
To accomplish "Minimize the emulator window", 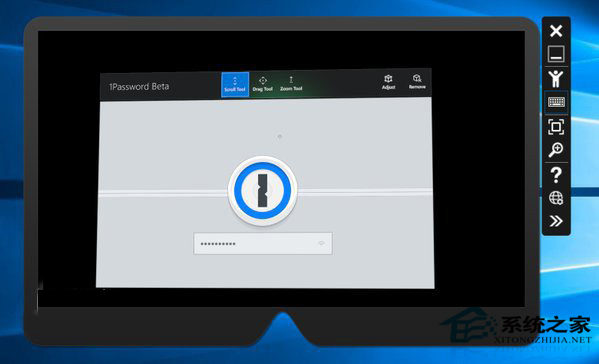I will (x=556, y=54).
